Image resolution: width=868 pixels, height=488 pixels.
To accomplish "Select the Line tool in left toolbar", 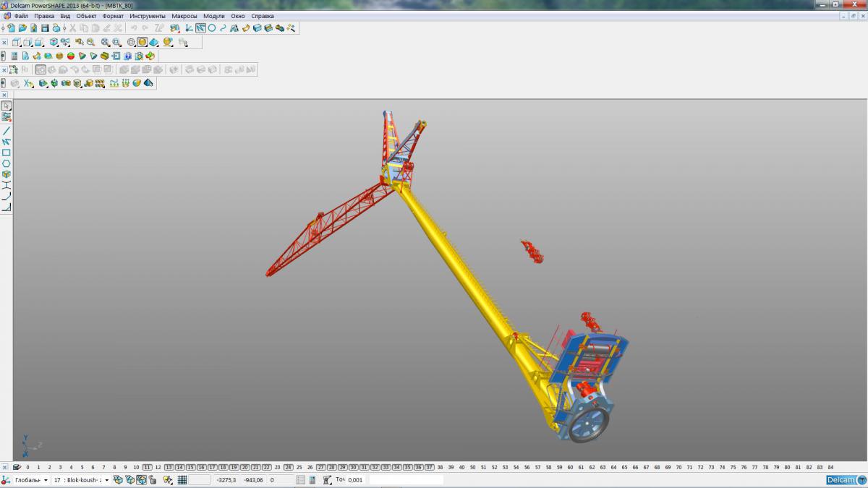I will tap(6, 131).
